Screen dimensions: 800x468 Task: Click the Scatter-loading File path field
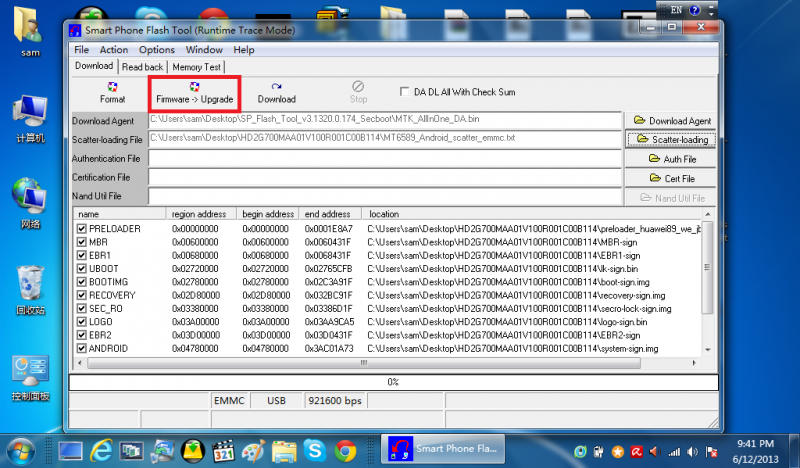385,139
